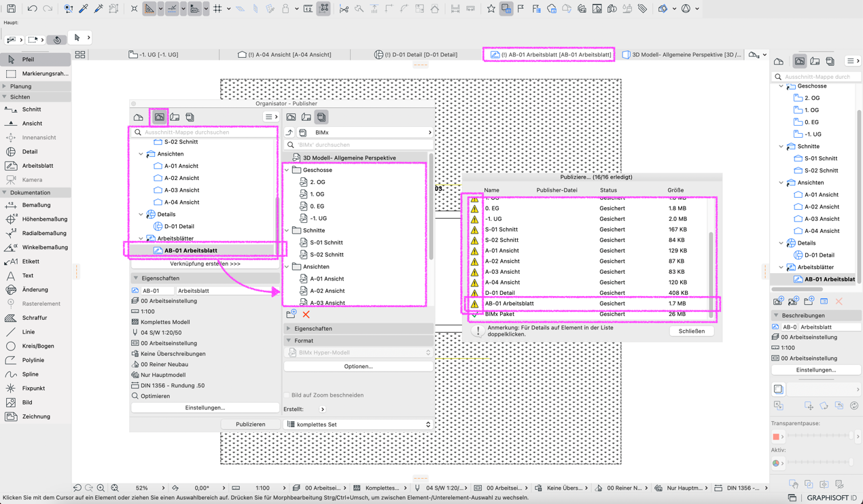Click 'Einstellungen...' in Organisator properties
The height and width of the screenshot is (504, 863).
click(205, 408)
